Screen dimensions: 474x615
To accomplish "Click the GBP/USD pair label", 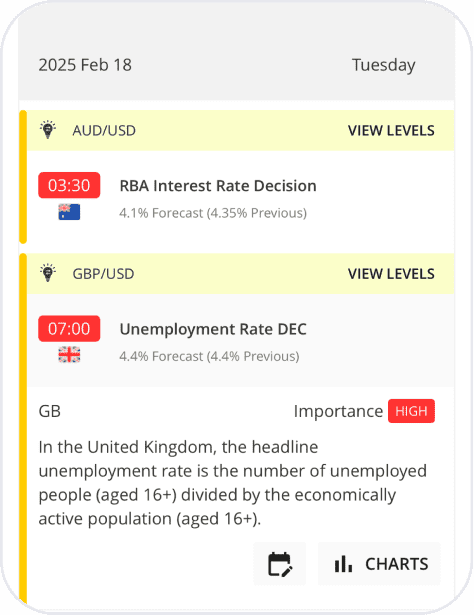I will coord(103,273).
